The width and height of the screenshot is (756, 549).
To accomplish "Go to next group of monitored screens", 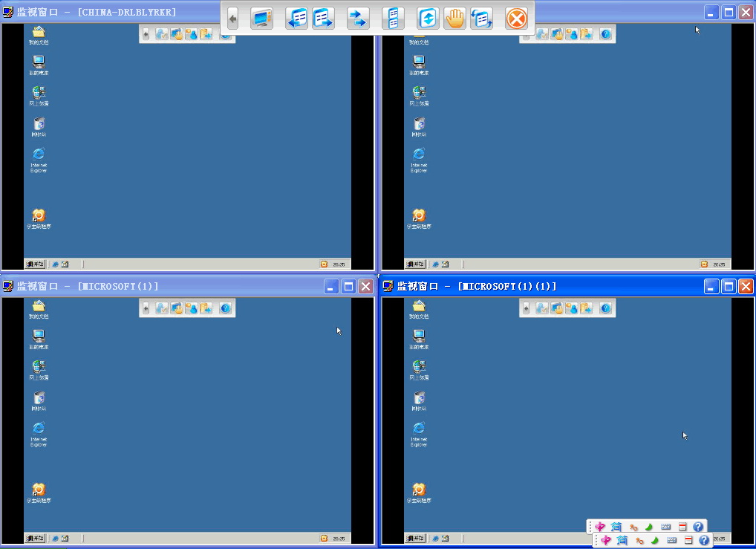I will [323, 19].
